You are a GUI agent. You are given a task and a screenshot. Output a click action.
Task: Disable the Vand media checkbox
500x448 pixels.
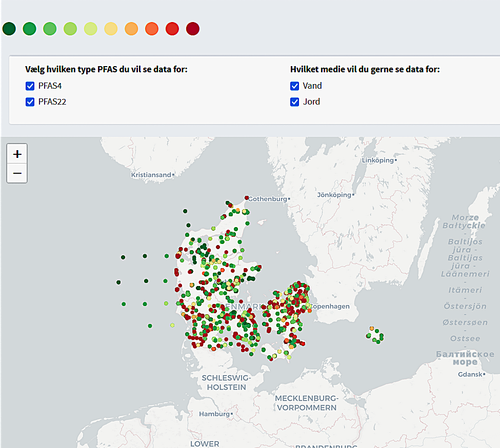click(295, 86)
